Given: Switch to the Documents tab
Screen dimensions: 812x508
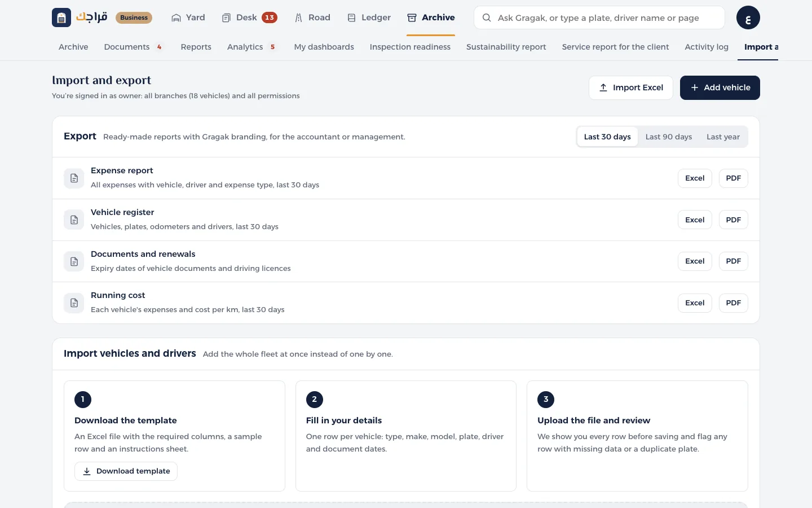Looking at the screenshot, I should tap(134, 47).
